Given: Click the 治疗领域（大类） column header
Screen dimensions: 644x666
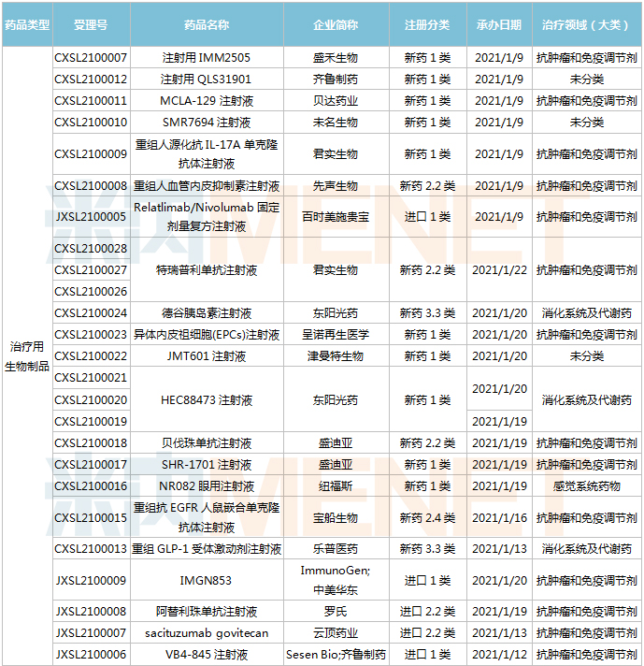Looking at the screenshot, I should pyautogui.click(x=587, y=24).
